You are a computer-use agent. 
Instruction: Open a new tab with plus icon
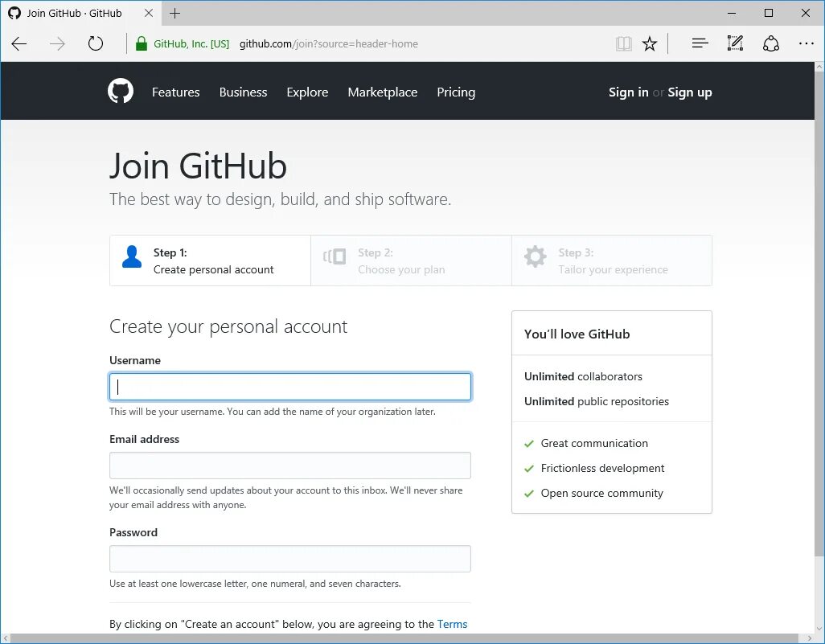pos(175,13)
